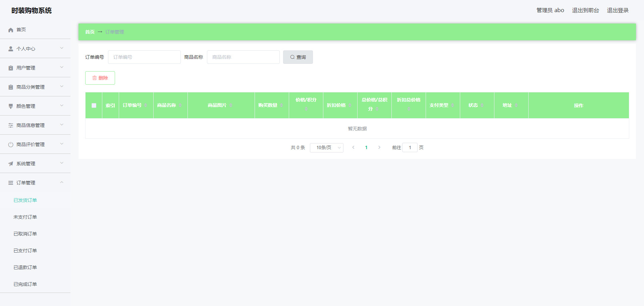644x306 pixels.
Task: Click 订单管理 text in the breadcrumb
Action: 115,32
